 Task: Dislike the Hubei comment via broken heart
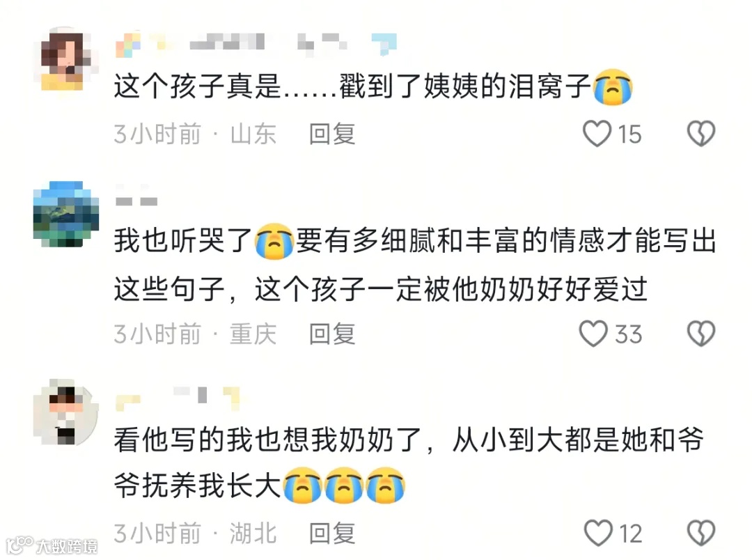point(701,533)
